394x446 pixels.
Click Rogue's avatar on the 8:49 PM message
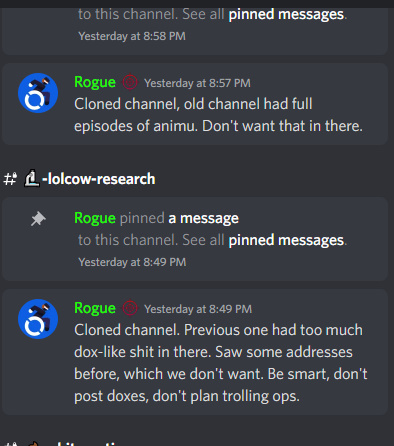pyautogui.click(x=38, y=319)
